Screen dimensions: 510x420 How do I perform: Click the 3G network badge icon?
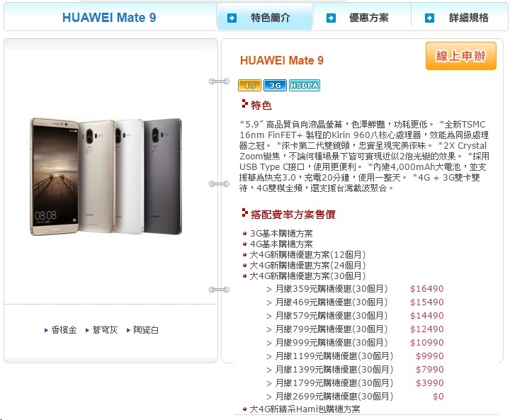[x=275, y=86]
